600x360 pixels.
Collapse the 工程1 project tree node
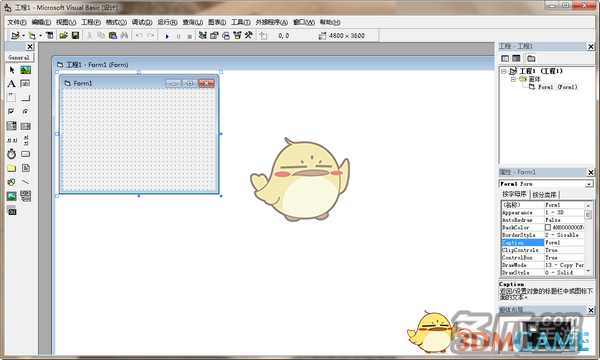(504, 71)
